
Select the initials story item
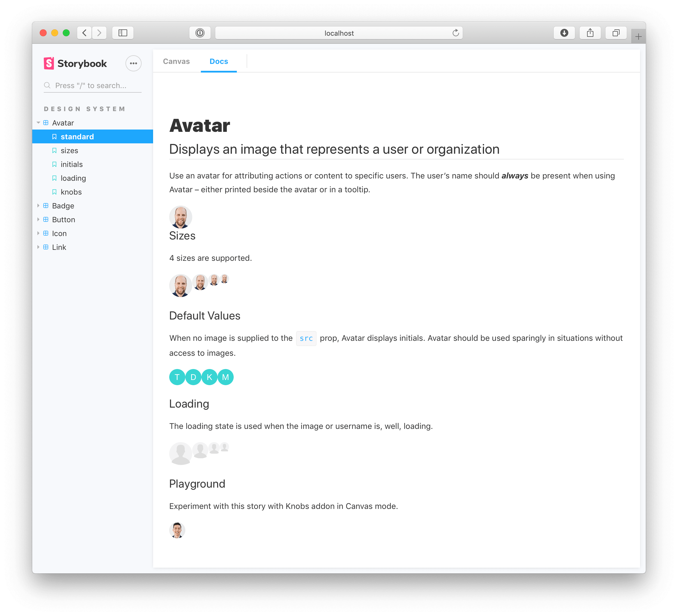pyautogui.click(x=71, y=163)
